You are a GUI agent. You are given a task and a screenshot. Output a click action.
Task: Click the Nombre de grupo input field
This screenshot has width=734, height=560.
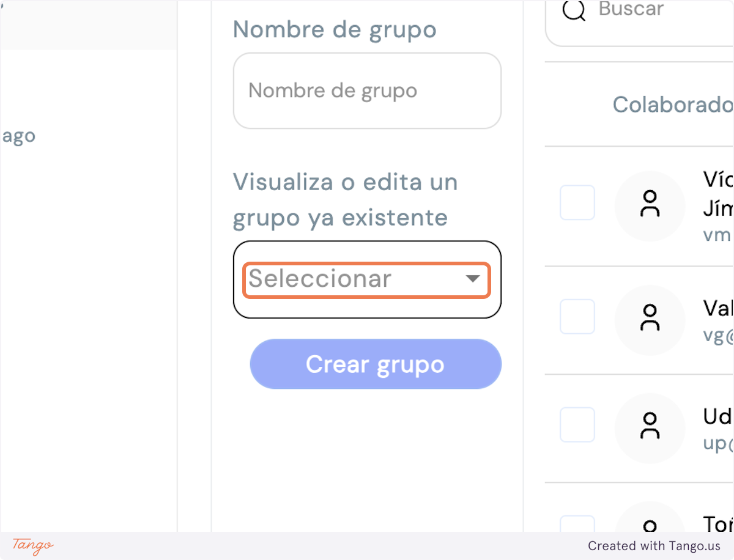(367, 90)
